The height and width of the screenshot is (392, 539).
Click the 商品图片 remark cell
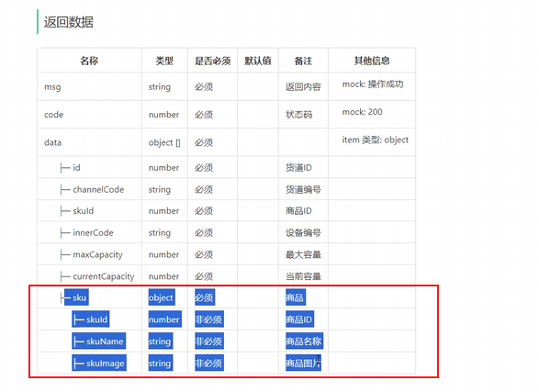tap(303, 364)
